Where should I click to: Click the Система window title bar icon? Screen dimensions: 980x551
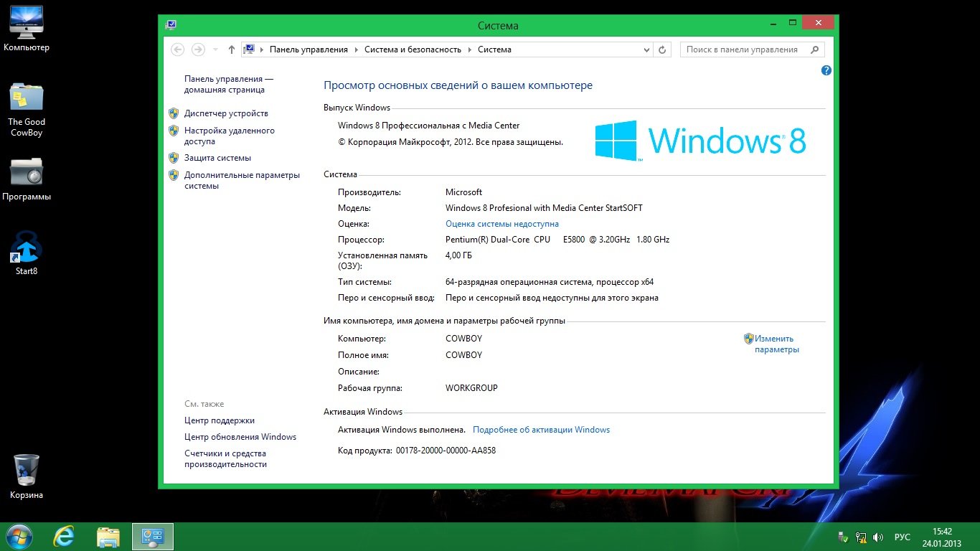[171, 25]
